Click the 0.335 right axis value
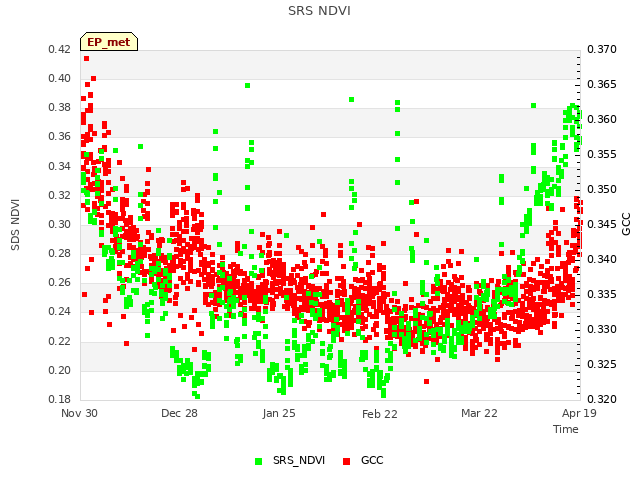Viewport: 640px width, 480px height. (602, 294)
